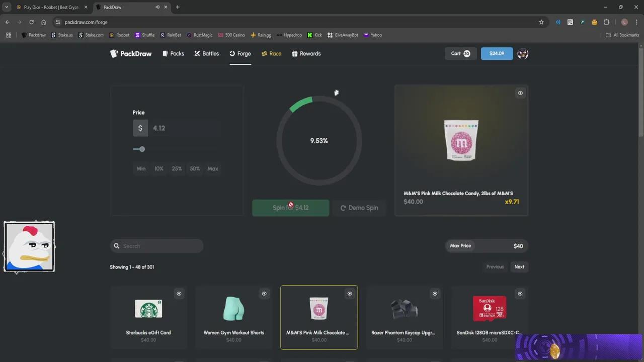644x362 pixels.
Task: Click Spin for $4.12 button
Action: (291, 208)
